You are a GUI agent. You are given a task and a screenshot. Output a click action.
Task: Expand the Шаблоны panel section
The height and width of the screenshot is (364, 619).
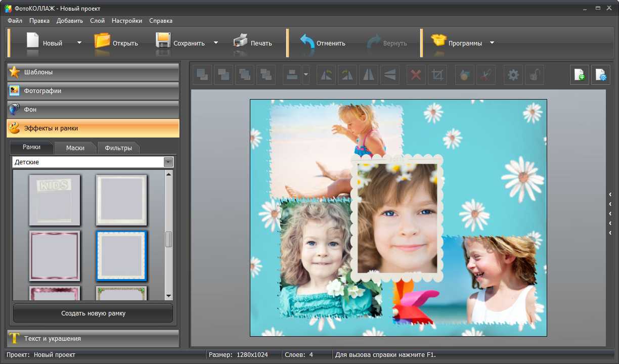[93, 72]
